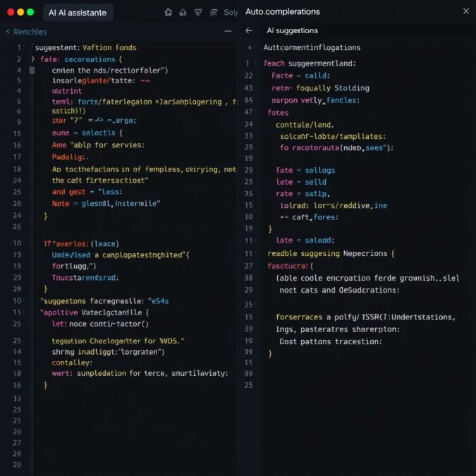
Task: Click the line 'Toucstarendsrud:'
Action: click(x=85, y=278)
